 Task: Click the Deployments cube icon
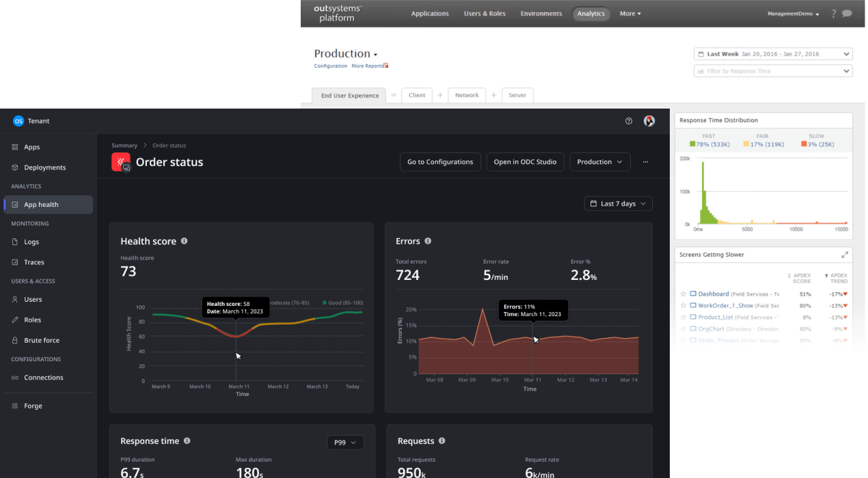coord(16,167)
